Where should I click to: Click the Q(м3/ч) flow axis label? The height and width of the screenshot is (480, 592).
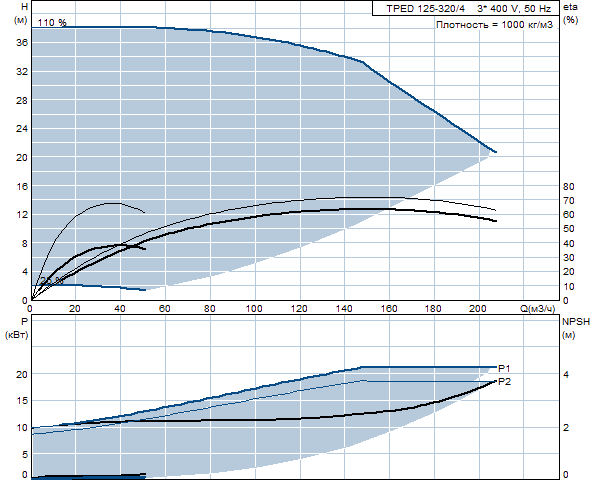click(x=538, y=309)
